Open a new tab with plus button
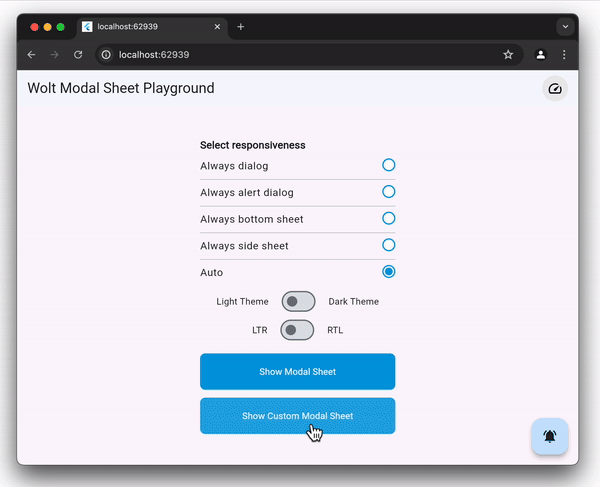Viewport: 600px width, 487px height. click(x=240, y=27)
